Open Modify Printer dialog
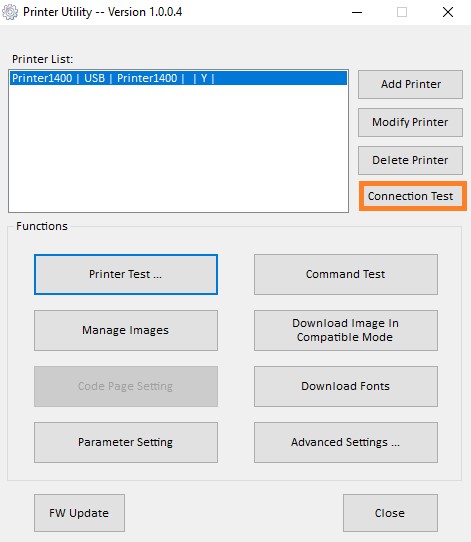Image resolution: width=471 pixels, height=542 pixels. 410,122
